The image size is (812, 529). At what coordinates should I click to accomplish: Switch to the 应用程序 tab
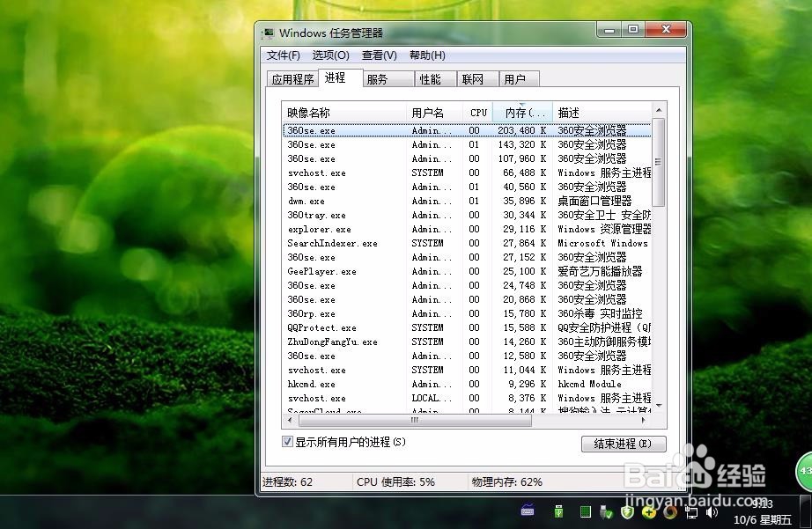[292, 79]
